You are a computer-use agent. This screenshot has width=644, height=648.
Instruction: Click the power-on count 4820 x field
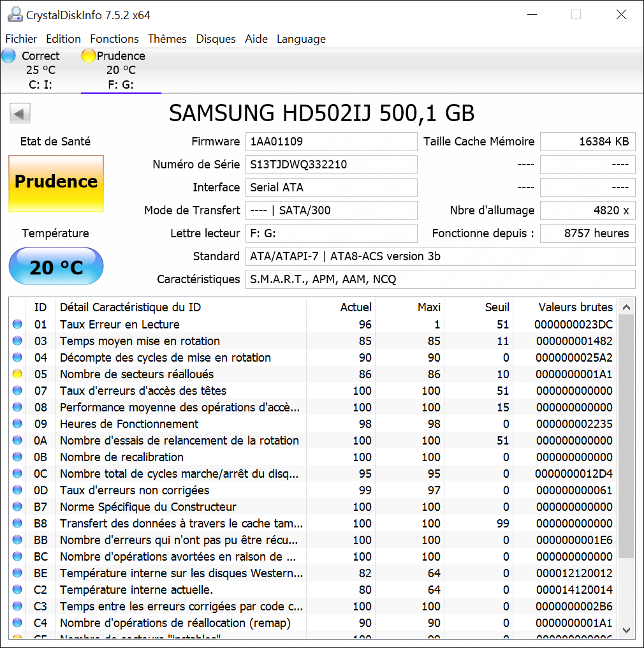pos(587,210)
